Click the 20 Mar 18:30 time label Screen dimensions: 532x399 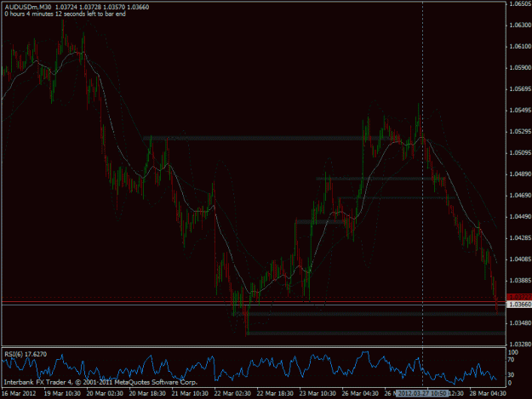147,394
